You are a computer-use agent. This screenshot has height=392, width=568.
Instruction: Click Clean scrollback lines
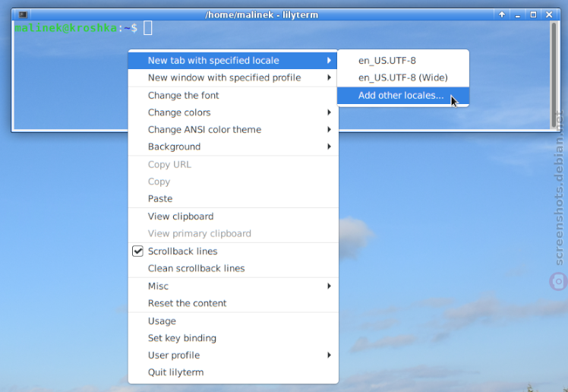coord(233,268)
